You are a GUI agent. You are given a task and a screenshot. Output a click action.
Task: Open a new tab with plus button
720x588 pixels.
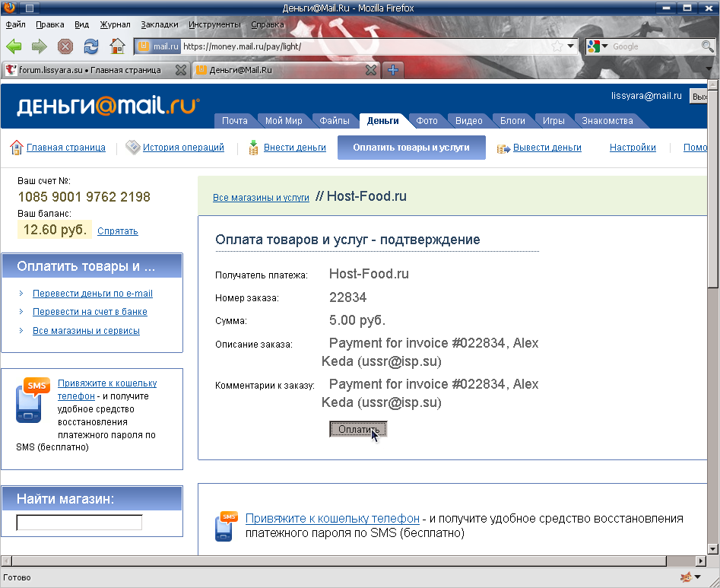(x=392, y=70)
